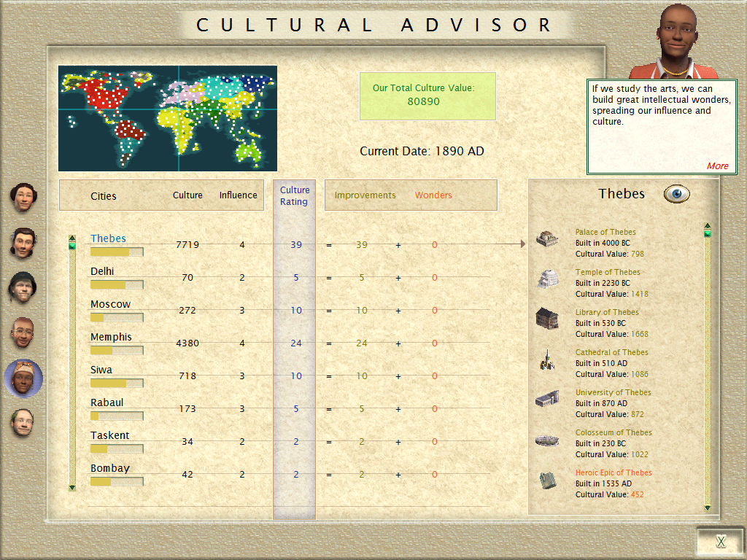
Task: Open the More advisor dialogue link
Action: tap(718, 166)
